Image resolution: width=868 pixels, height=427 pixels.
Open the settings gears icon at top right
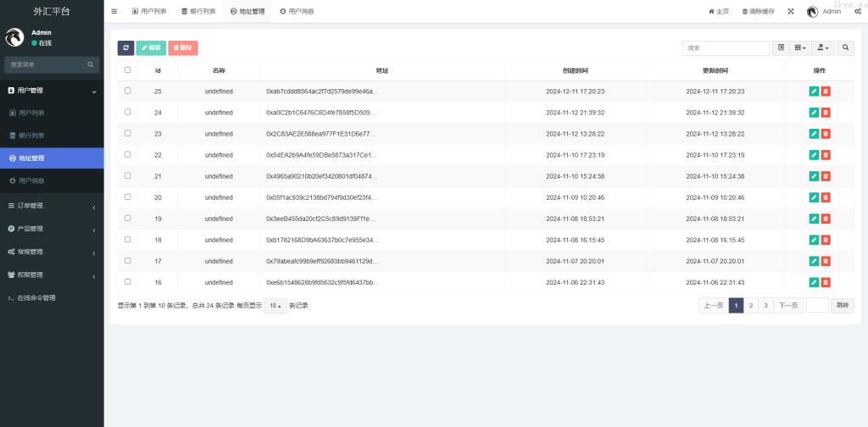[858, 12]
